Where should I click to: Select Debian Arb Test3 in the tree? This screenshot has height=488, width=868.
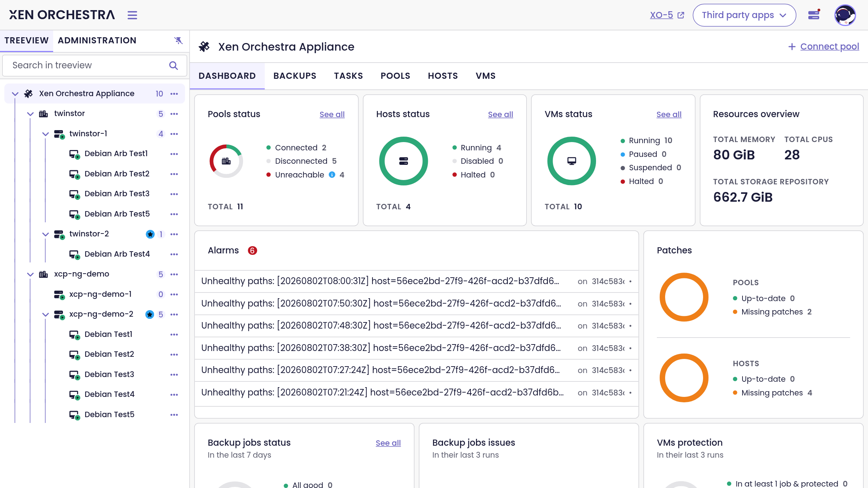[x=117, y=194]
